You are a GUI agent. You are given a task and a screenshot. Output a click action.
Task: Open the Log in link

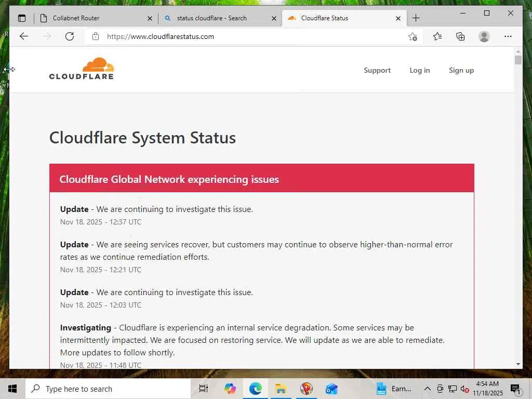(420, 70)
